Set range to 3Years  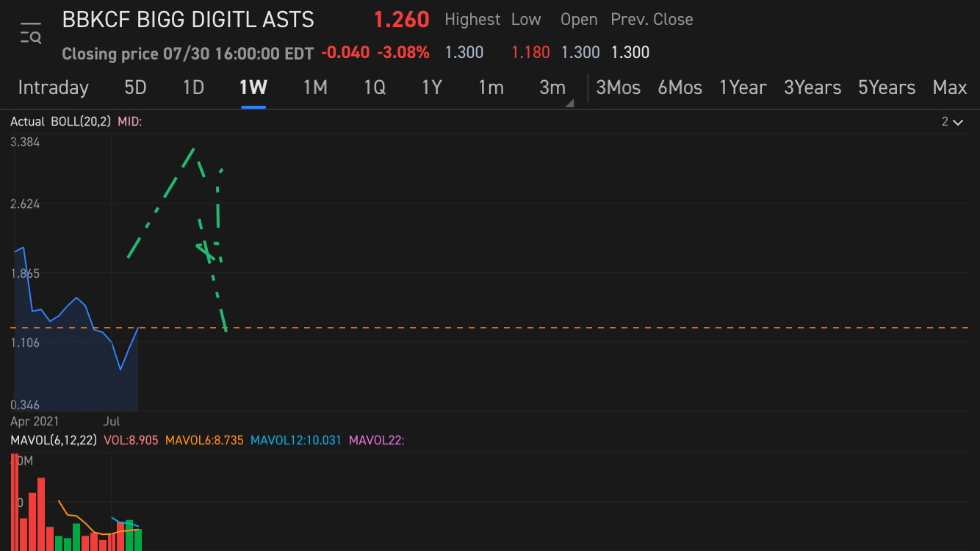click(x=813, y=87)
